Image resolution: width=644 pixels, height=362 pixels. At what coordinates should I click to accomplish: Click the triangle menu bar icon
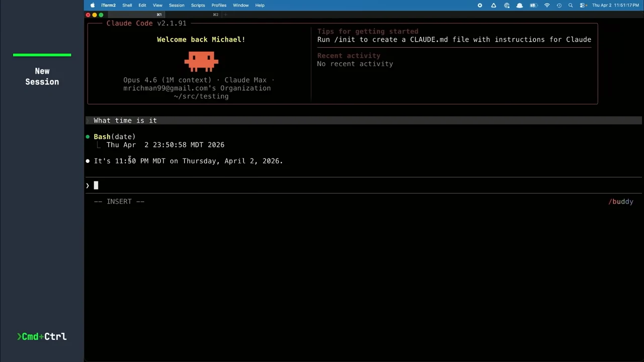(494, 5)
